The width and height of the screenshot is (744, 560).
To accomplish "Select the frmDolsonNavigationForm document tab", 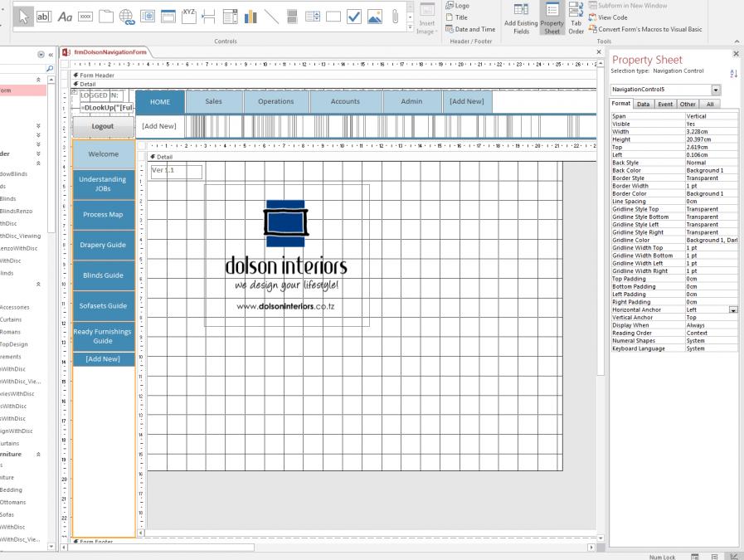I will coord(110,52).
